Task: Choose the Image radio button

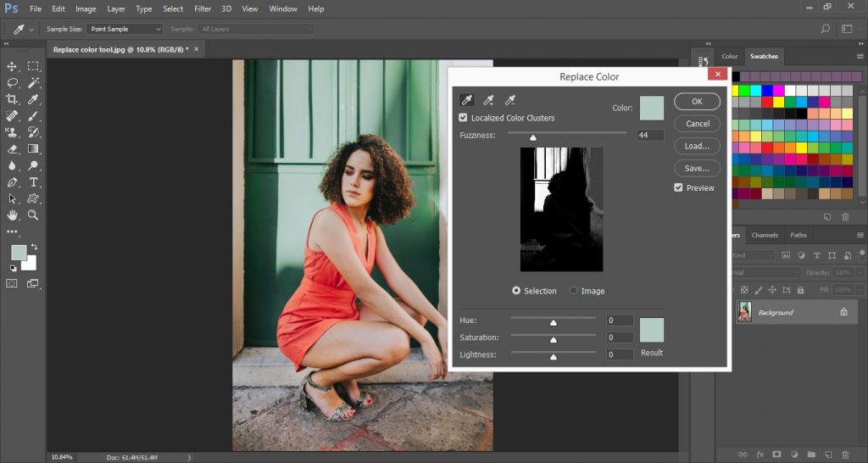Action: pyautogui.click(x=574, y=291)
